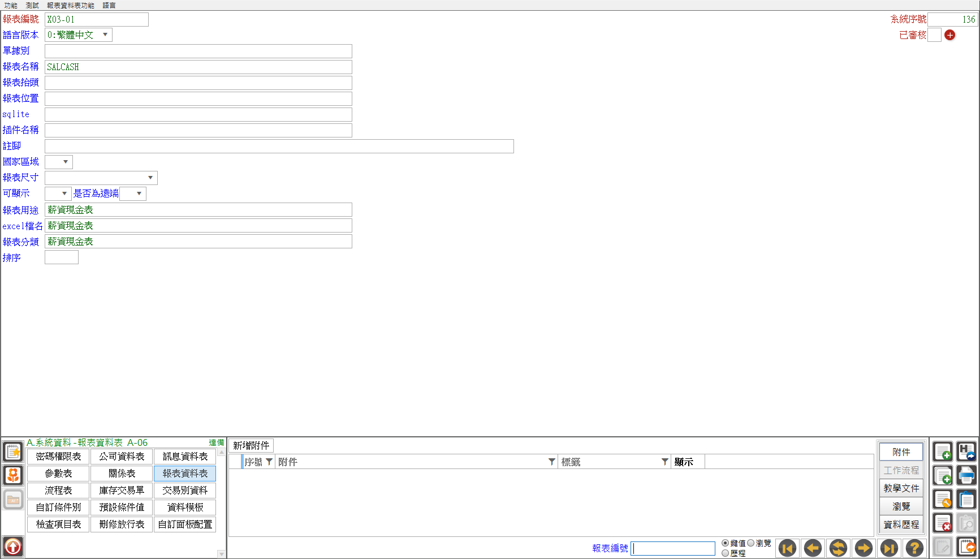Click the edit document icon with orange wrench

(x=943, y=500)
